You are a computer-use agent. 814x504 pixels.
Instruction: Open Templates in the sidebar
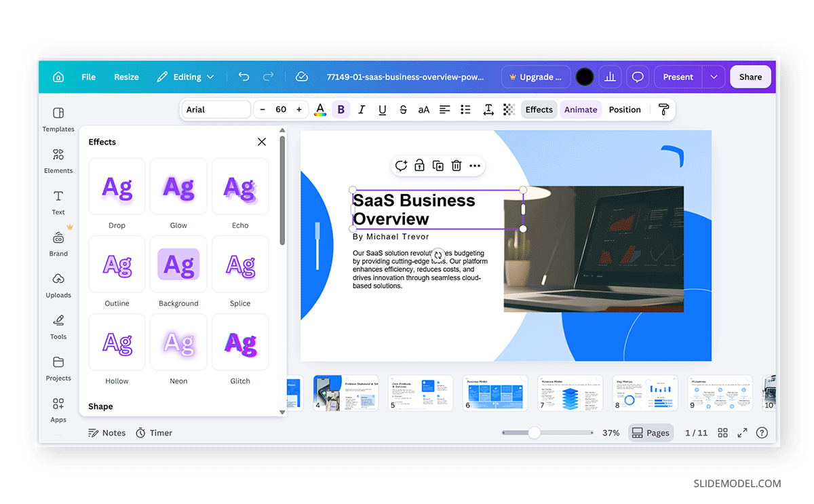click(x=58, y=119)
